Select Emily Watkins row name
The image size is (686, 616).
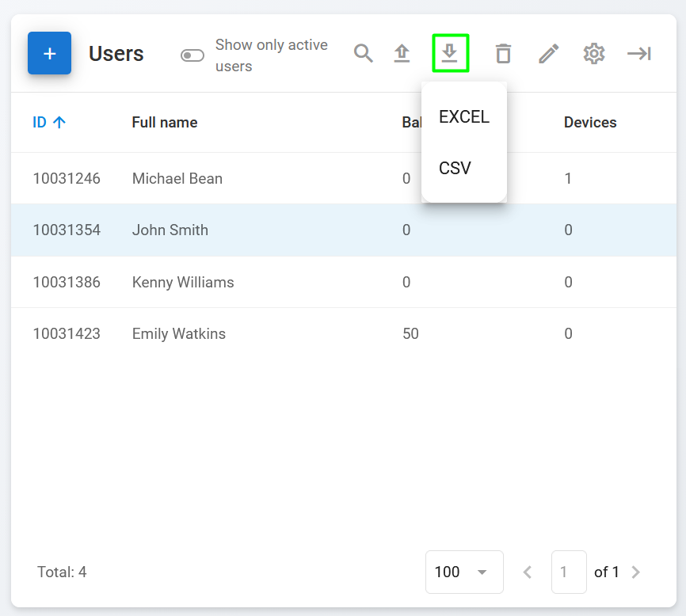(179, 333)
